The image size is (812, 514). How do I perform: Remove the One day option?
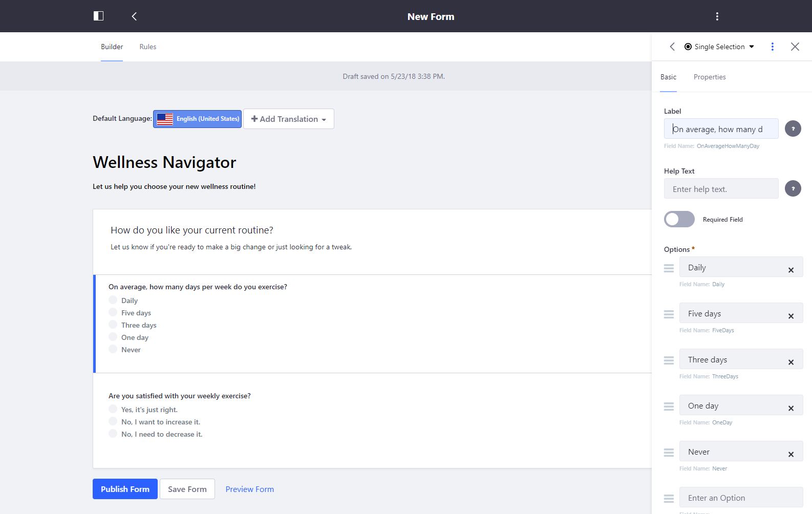791,408
